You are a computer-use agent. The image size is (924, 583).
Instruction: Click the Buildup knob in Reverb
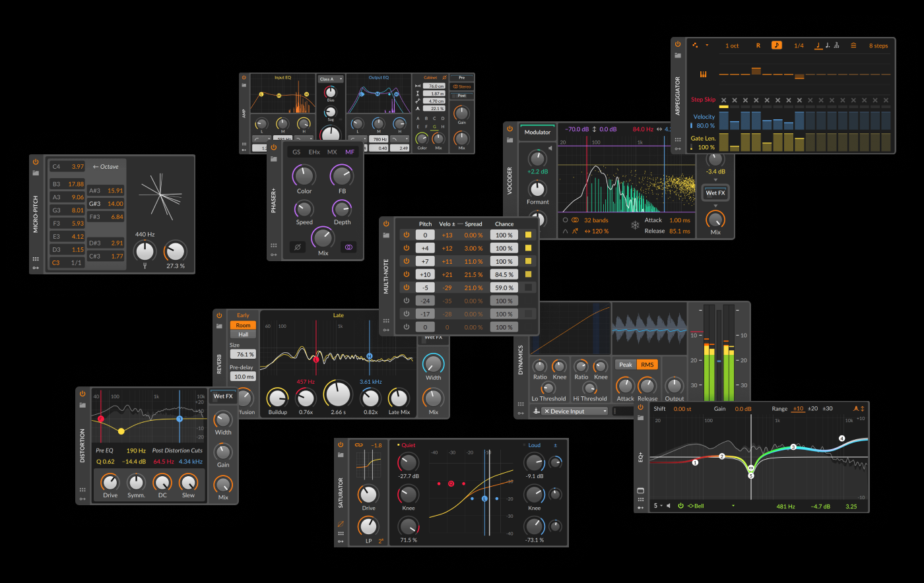coord(278,398)
